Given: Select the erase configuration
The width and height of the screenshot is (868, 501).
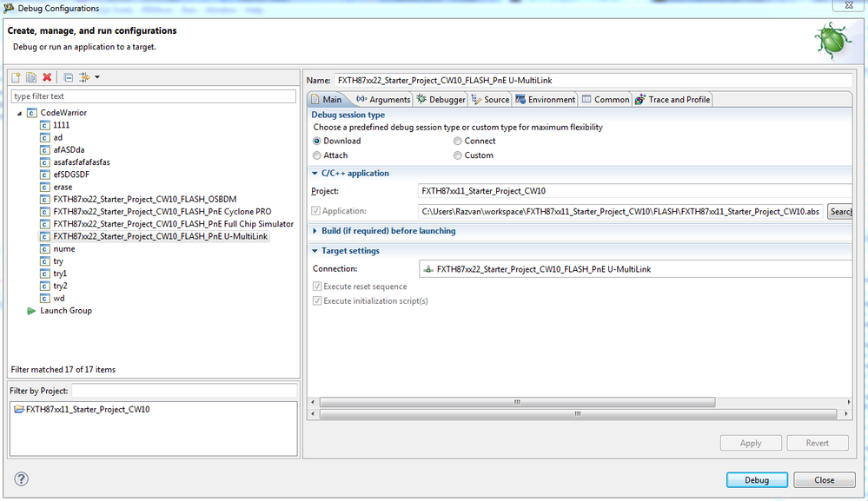Looking at the screenshot, I should pyautogui.click(x=63, y=187).
